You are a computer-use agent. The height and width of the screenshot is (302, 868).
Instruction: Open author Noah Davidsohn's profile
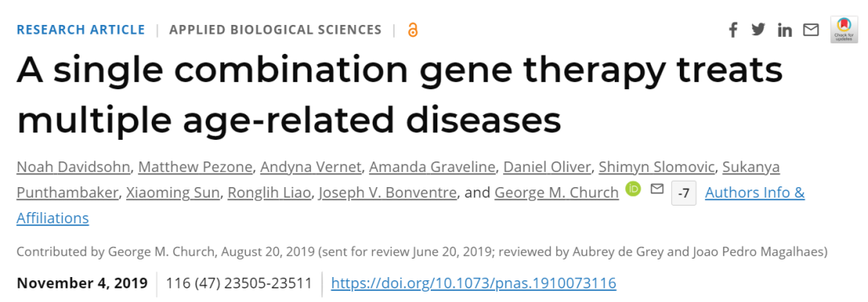(72, 166)
